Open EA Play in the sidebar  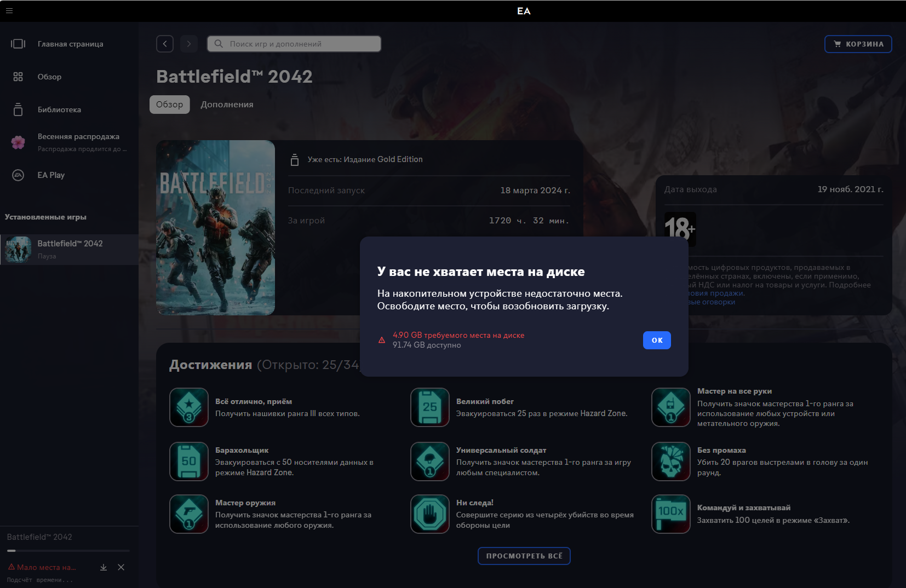pyautogui.click(x=69, y=175)
